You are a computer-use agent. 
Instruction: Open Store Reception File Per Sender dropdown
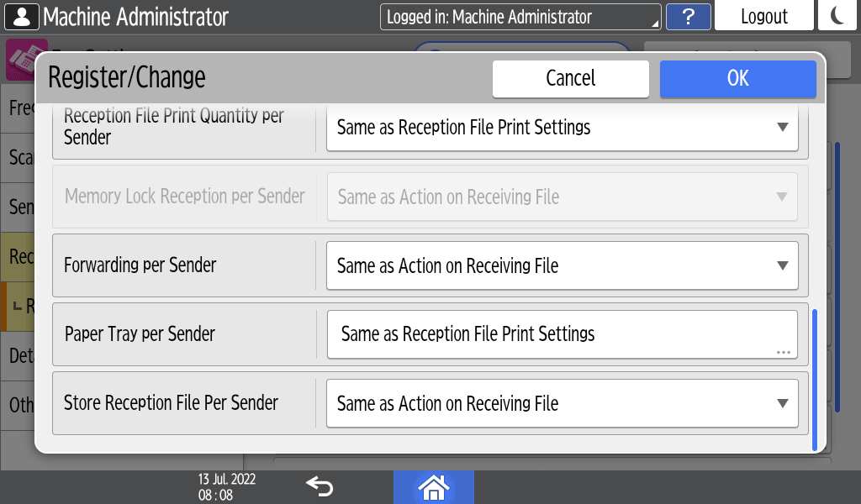coord(562,403)
